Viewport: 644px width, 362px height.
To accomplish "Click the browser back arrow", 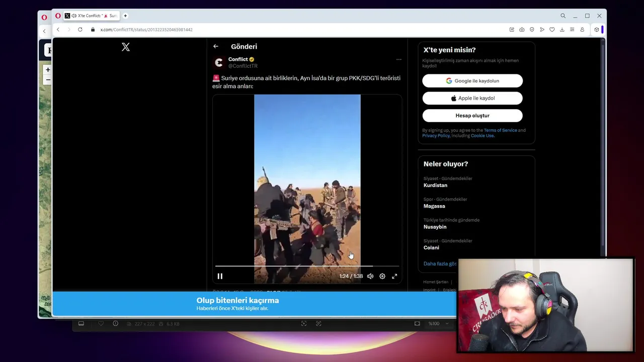I will 58,30.
